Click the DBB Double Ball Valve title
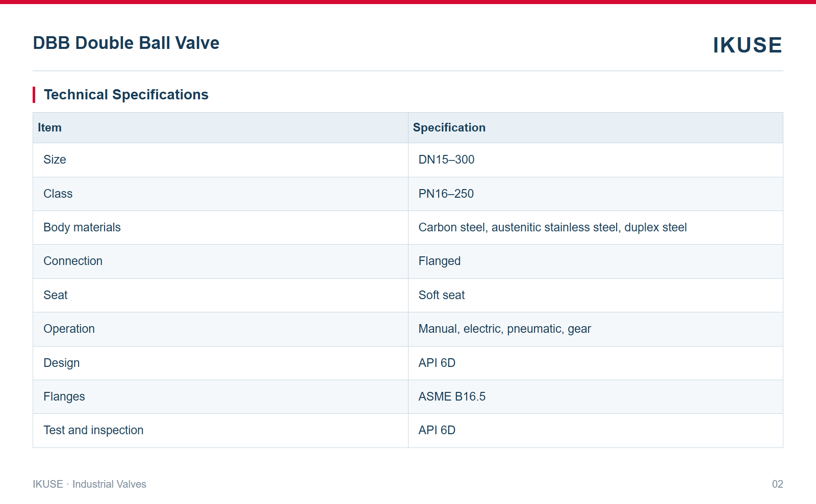The height and width of the screenshot is (504, 816). pos(126,43)
